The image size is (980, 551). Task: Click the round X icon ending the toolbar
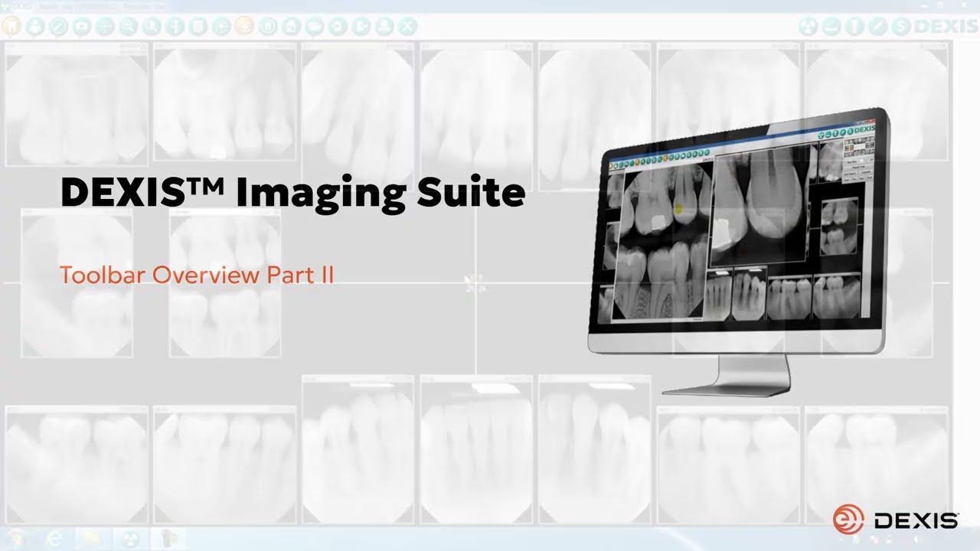[x=407, y=26]
